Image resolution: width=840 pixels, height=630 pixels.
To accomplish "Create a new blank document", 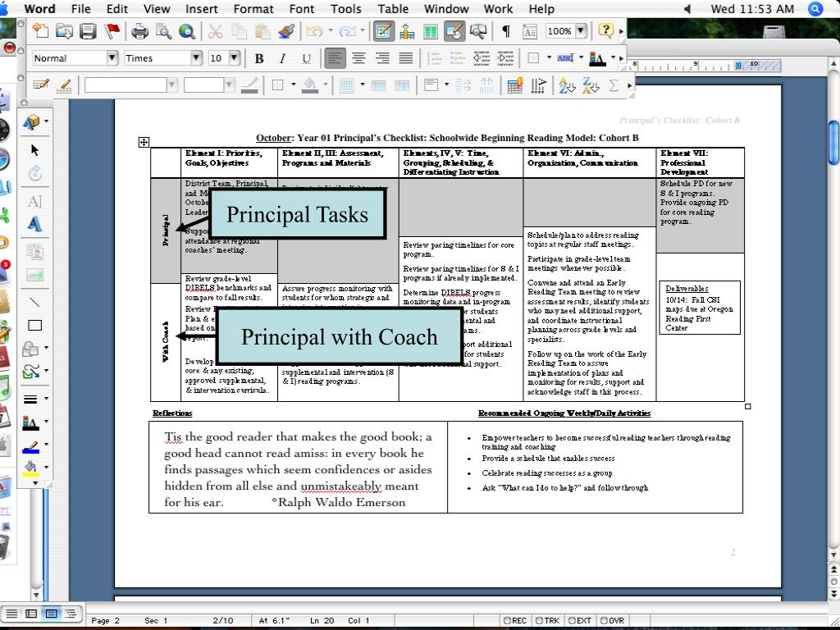I will coord(41,31).
